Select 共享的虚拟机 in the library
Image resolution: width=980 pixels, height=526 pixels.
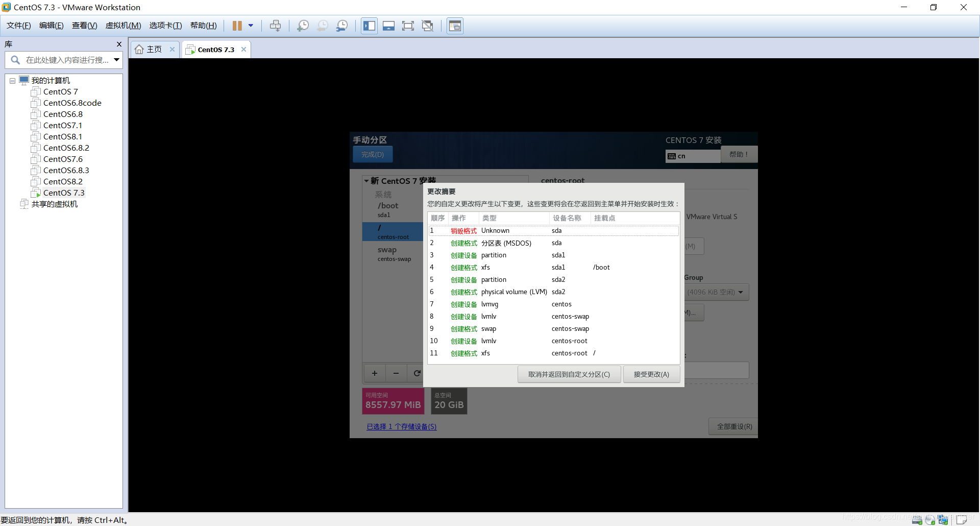(x=54, y=204)
